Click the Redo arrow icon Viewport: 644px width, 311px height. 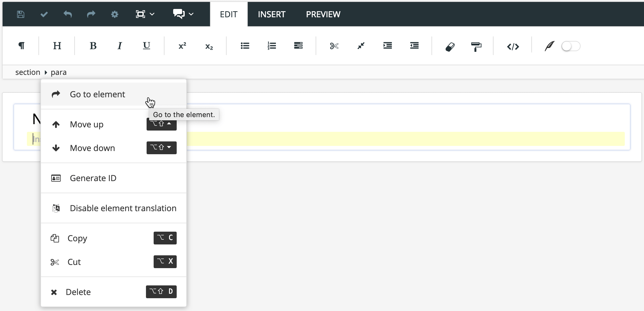click(x=91, y=14)
